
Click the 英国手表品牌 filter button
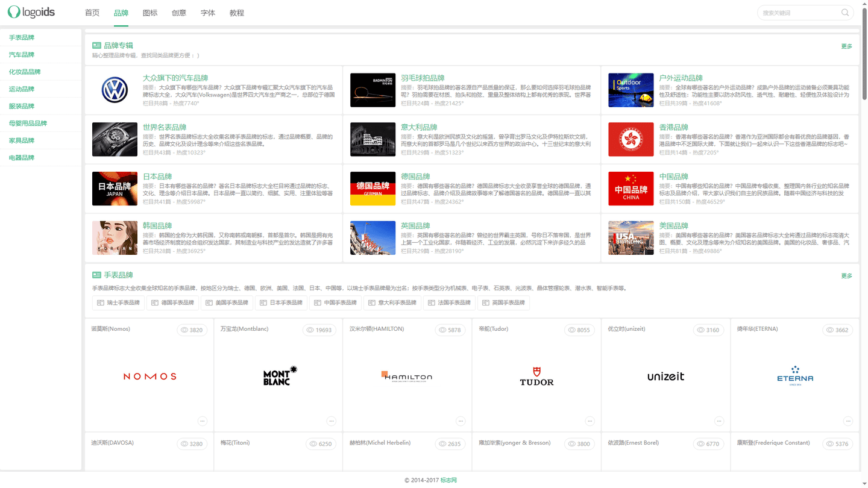pyautogui.click(x=503, y=303)
